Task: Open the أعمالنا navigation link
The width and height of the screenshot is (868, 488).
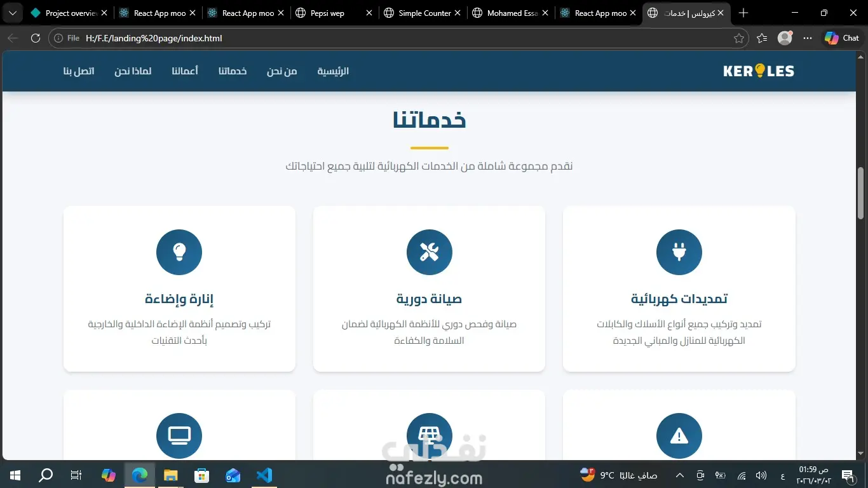Action: pos(185,71)
